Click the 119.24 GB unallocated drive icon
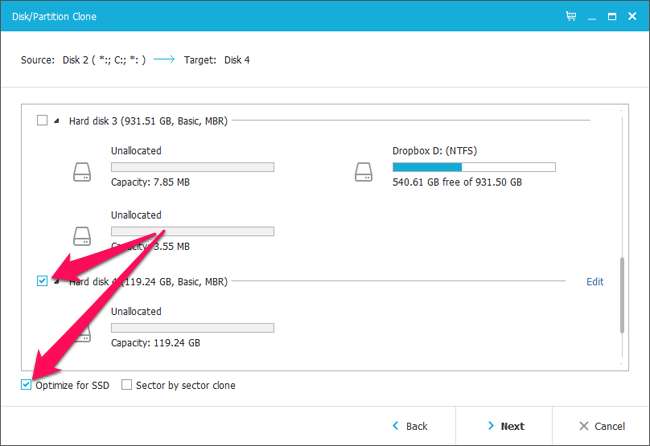The height and width of the screenshot is (446, 650). tap(82, 331)
